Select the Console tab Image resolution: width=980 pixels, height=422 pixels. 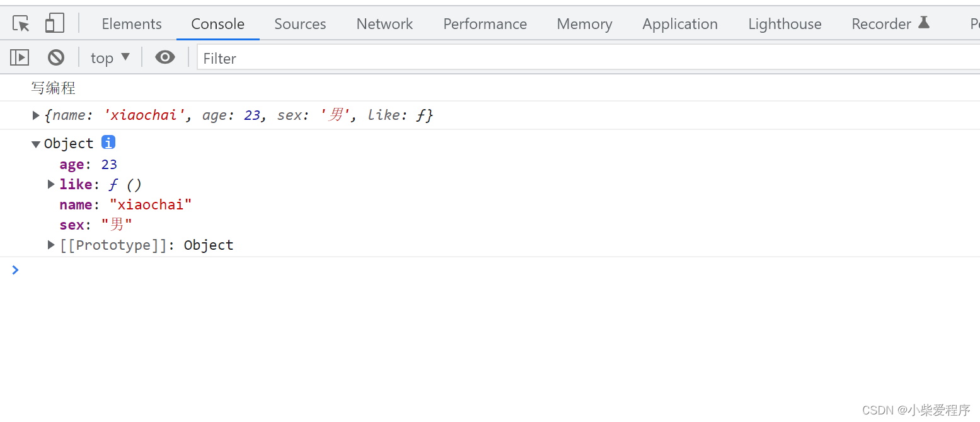[x=218, y=24]
